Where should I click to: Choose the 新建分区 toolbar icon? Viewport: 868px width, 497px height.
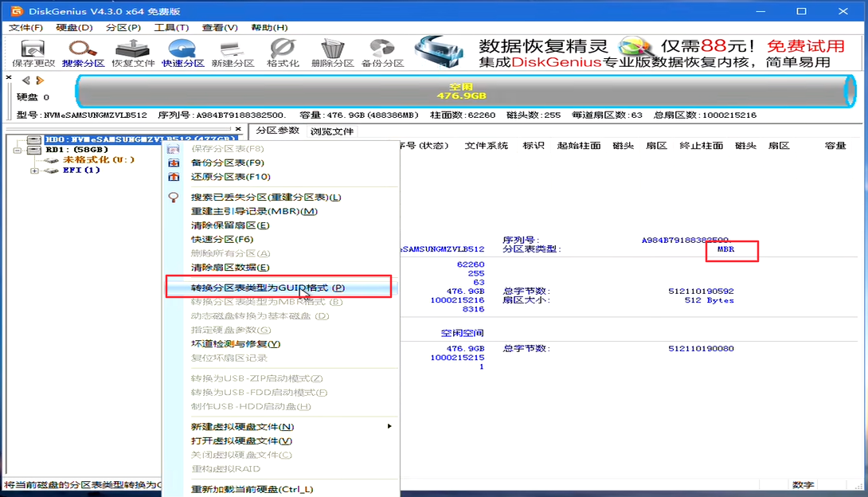233,53
